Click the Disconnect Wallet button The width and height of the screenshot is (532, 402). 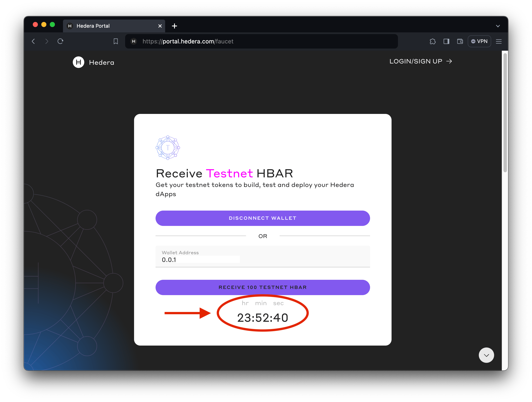tap(263, 218)
